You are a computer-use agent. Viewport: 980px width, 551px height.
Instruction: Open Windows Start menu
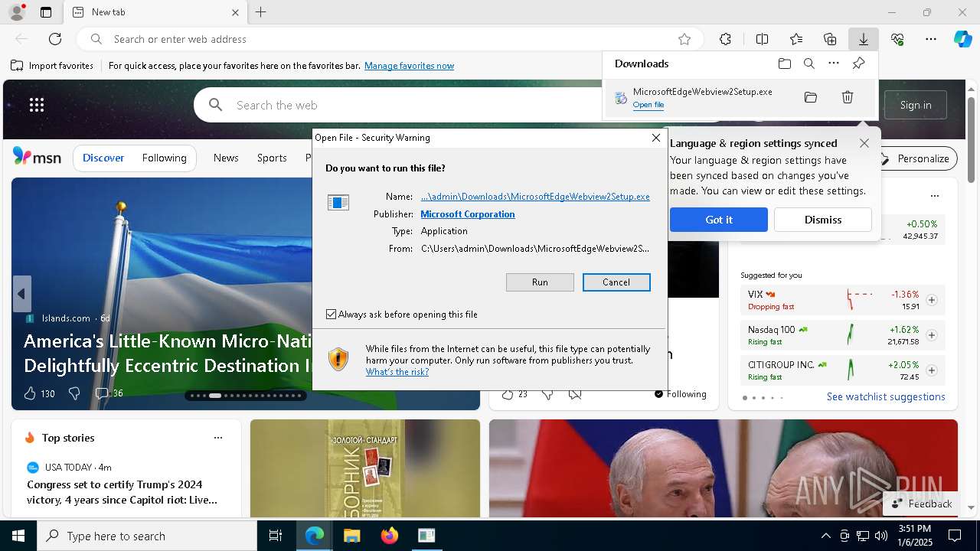click(18, 536)
